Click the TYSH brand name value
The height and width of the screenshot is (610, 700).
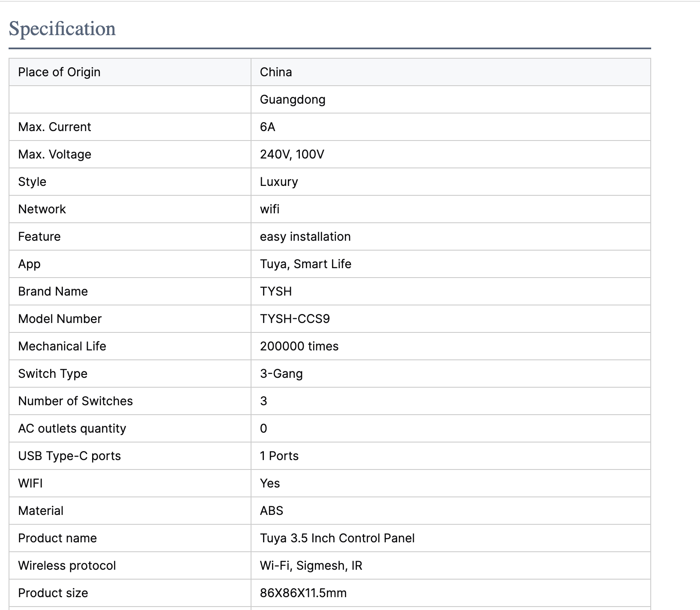tap(275, 291)
